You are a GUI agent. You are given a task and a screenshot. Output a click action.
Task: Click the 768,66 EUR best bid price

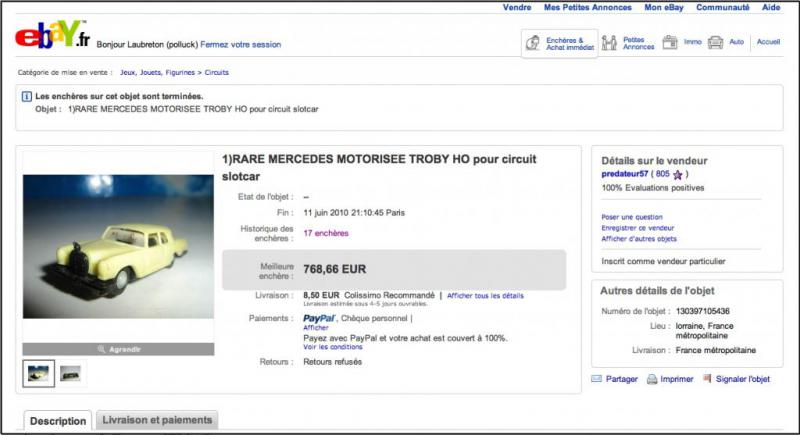click(335, 269)
